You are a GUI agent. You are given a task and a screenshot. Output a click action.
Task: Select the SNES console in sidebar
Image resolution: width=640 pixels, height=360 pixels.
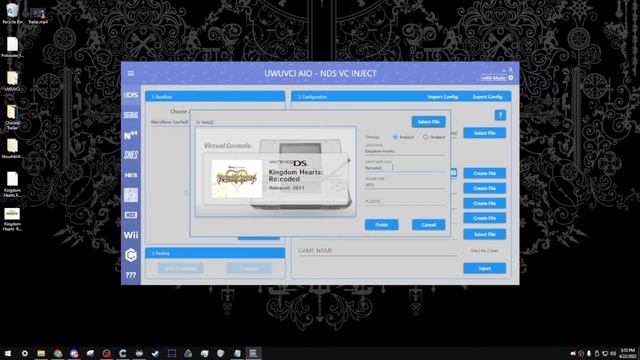click(x=131, y=155)
